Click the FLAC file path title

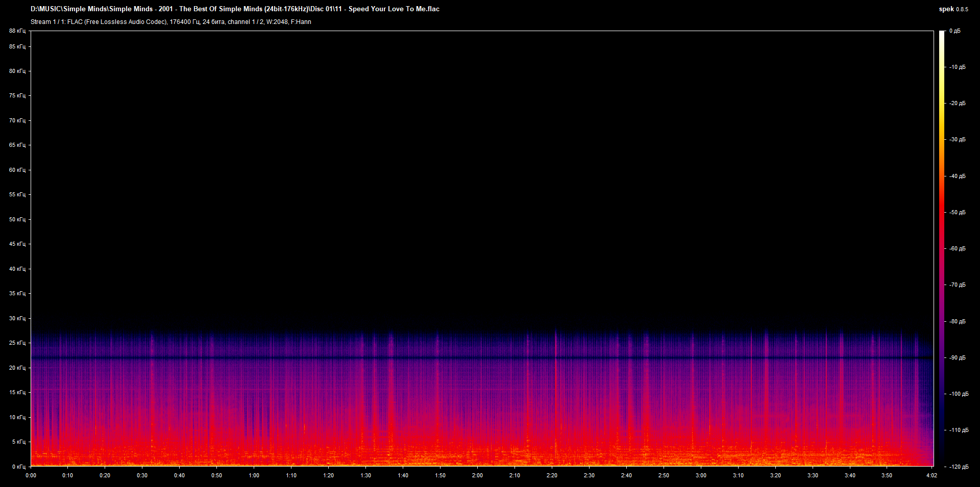point(235,9)
